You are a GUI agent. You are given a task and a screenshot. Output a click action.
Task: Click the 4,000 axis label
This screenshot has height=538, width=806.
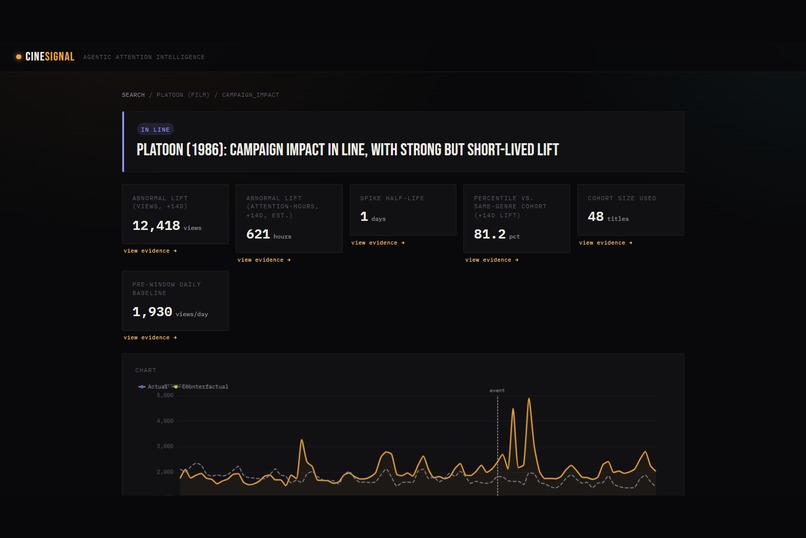[x=165, y=421]
